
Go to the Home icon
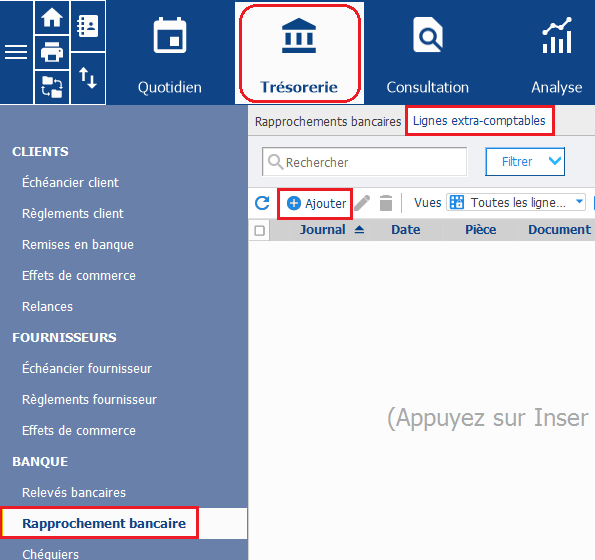pyautogui.click(x=52, y=17)
